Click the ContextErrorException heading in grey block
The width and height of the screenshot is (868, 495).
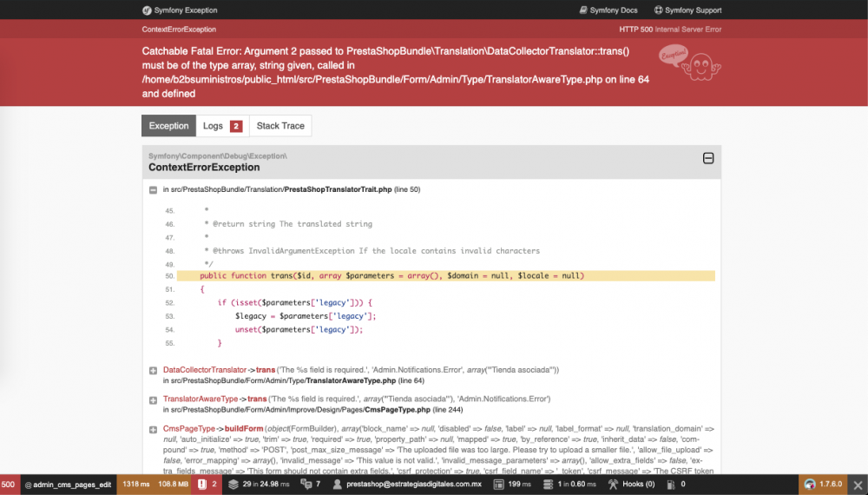[204, 168]
